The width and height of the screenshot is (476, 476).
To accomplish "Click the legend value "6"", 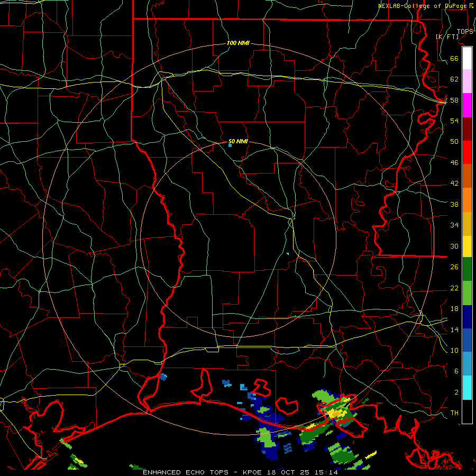I will pos(456,371).
